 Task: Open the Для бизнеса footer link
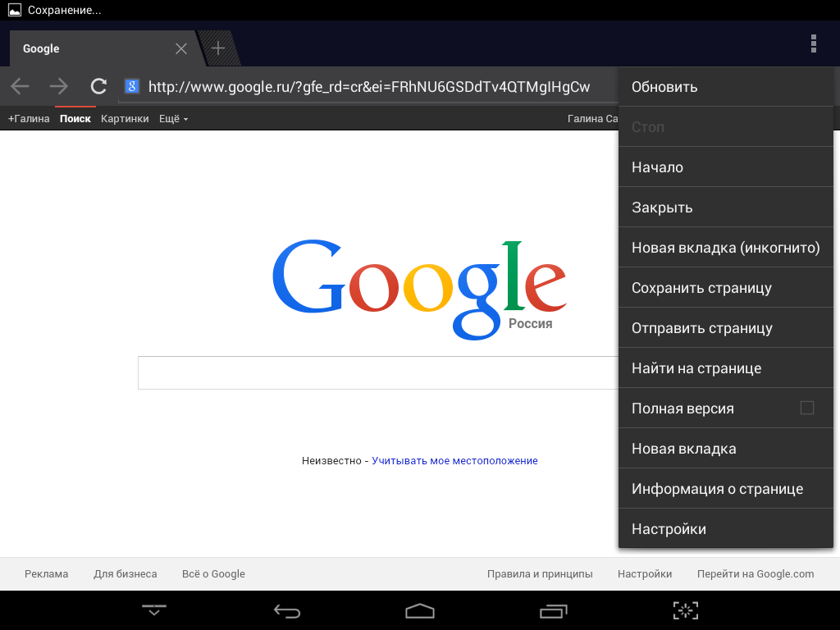click(126, 573)
